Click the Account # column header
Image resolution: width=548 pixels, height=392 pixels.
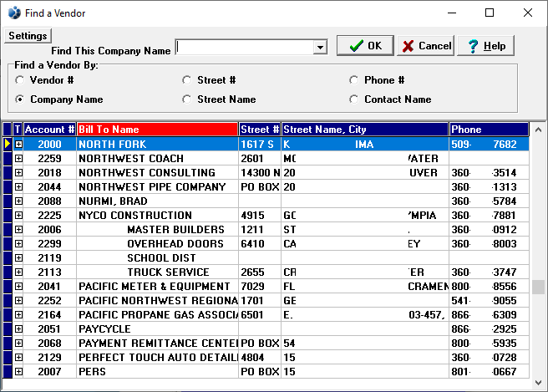click(49, 130)
